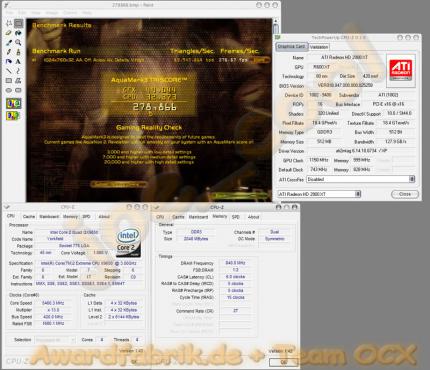Pick the Eraser tool in Paint
This screenshot has height=370, width=430.
point(9,33)
